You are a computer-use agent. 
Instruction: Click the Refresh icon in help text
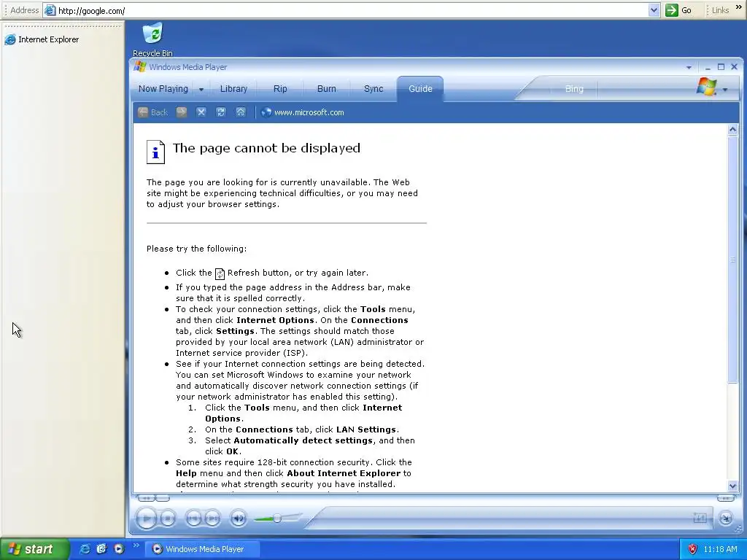pos(220,274)
